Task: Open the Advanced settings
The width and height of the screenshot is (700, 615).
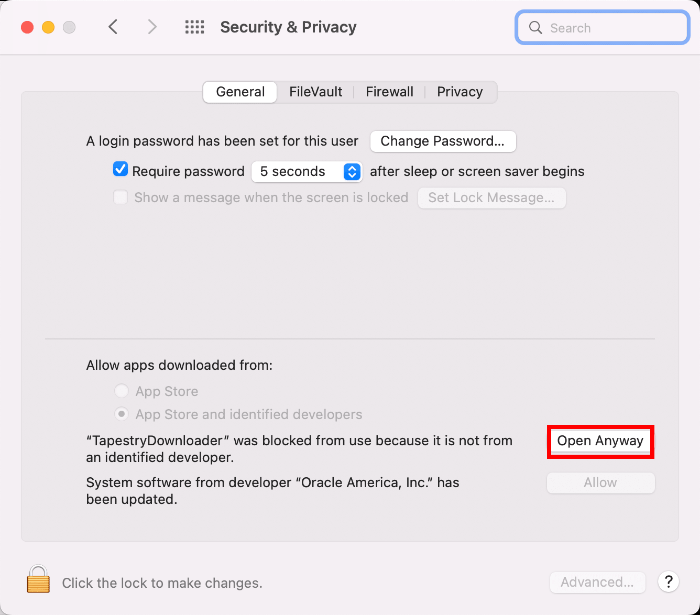Action: (597, 582)
